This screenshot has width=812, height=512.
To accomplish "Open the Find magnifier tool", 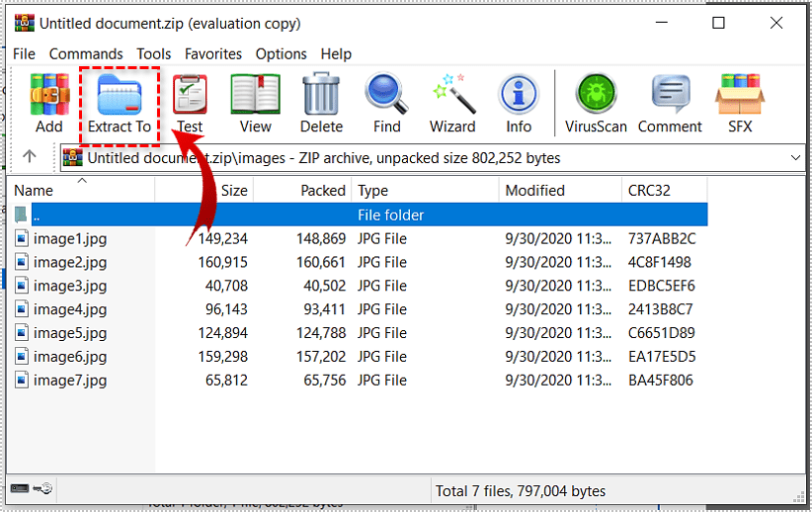I will pyautogui.click(x=386, y=103).
